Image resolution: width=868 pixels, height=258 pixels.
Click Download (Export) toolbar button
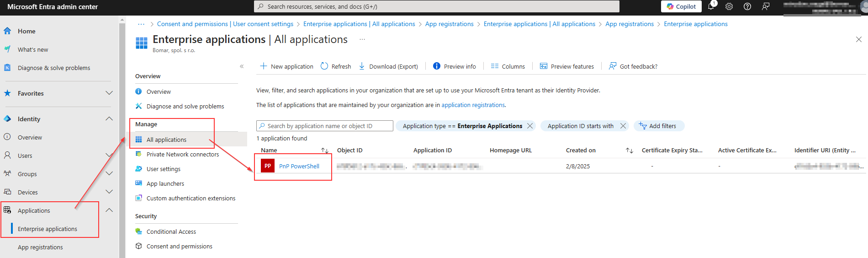click(x=388, y=66)
